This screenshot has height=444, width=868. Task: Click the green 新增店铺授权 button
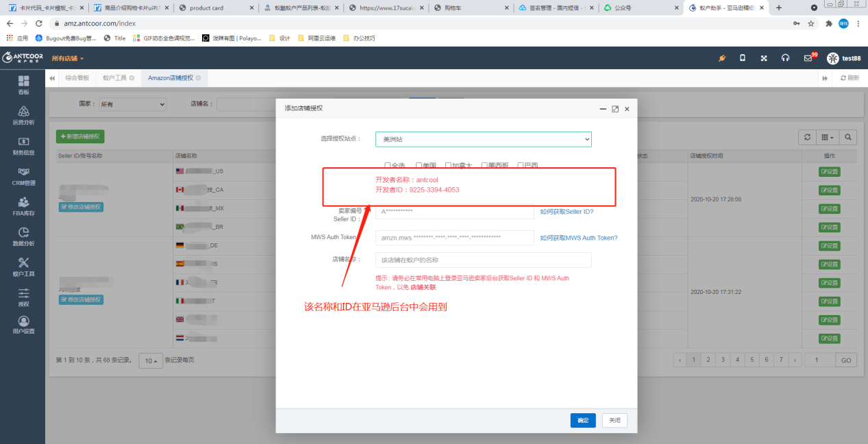(80, 137)
